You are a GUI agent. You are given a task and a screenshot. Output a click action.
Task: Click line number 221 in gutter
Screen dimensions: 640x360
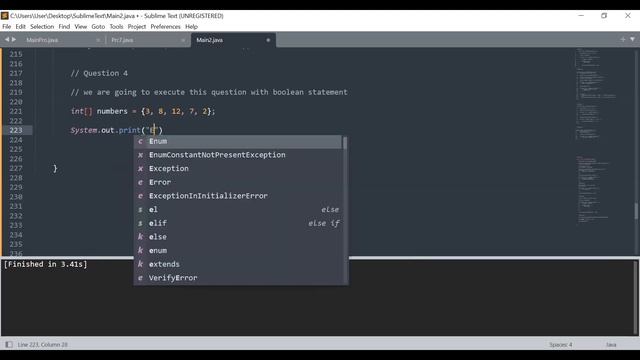16,111
